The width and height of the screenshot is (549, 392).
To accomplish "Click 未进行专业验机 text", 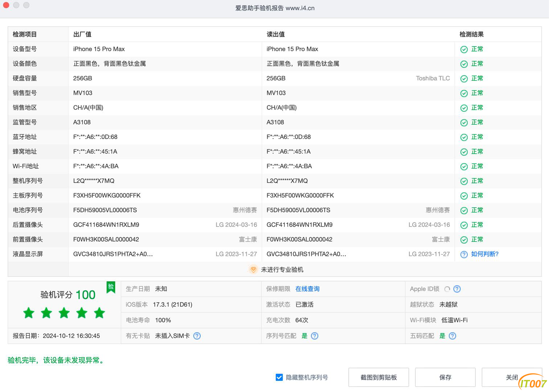I will pos(282,270).
